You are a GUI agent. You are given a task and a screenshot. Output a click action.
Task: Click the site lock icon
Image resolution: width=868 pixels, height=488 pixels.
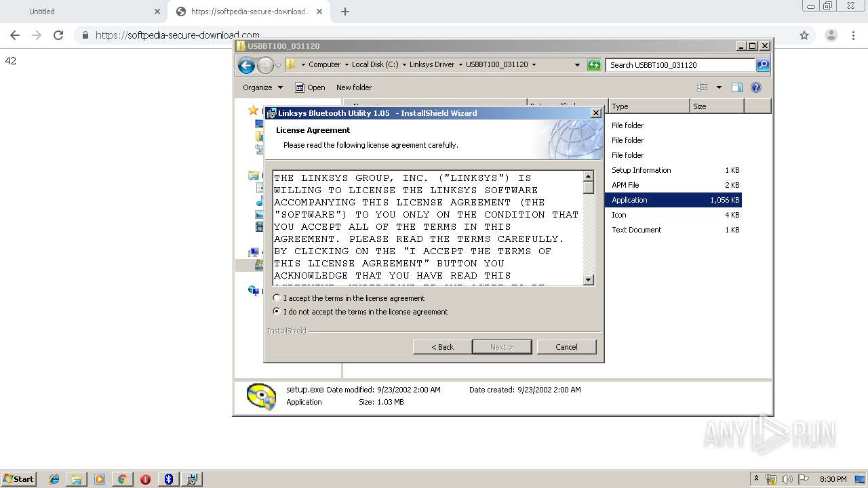click(x=85, y=35)
